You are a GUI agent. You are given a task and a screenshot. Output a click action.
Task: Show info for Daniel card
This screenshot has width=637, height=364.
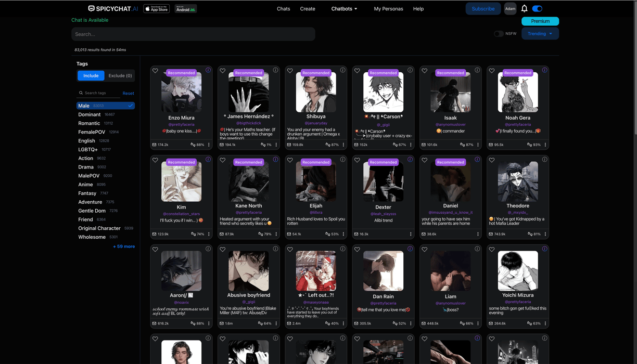(x=477, y=160)
